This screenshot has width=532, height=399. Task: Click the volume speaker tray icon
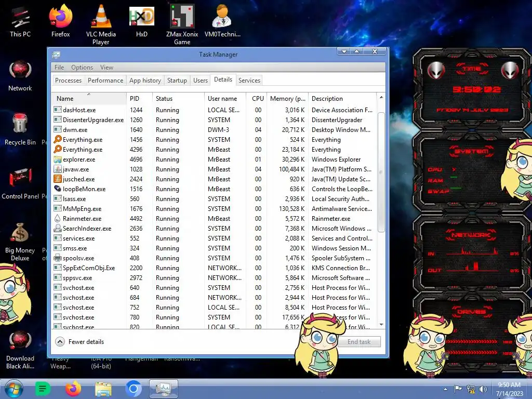pos(483,389)
